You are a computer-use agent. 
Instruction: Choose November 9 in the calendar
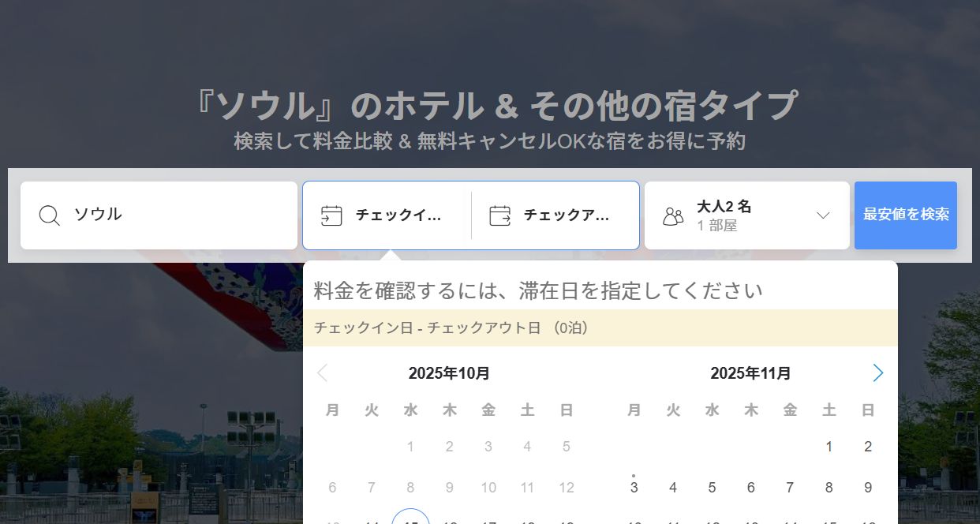(x=868, y=488)
